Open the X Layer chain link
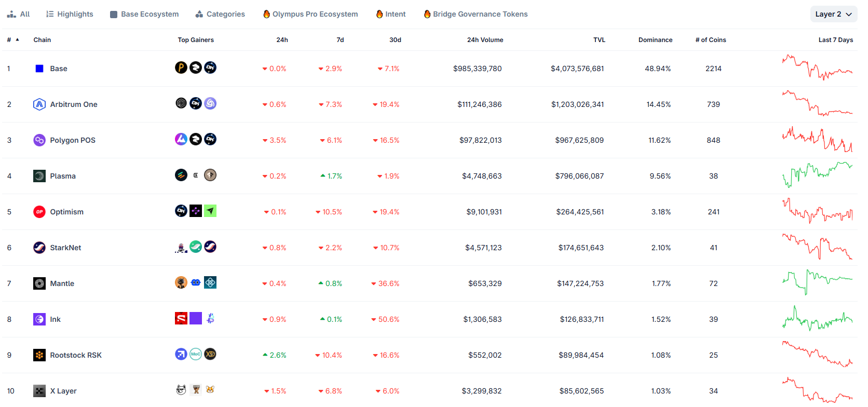The width and height of the screenshot is (868, 407). (63, 391)
